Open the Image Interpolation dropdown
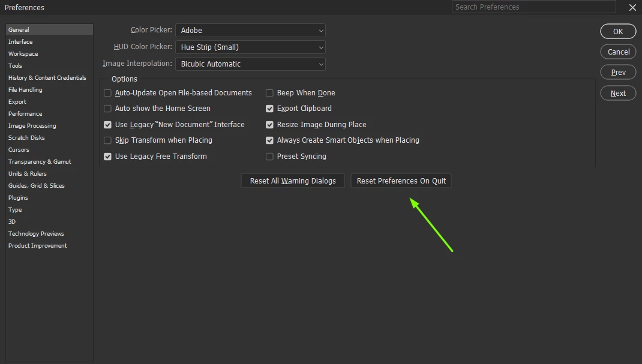The height and width of the screenshot is (364, 642). coord(250,64)
